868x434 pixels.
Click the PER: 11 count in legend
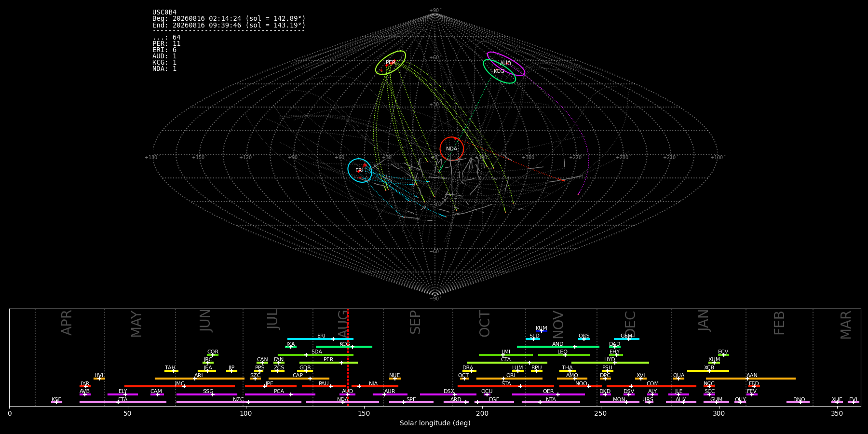pyautogui.click(x=166, y=44)
